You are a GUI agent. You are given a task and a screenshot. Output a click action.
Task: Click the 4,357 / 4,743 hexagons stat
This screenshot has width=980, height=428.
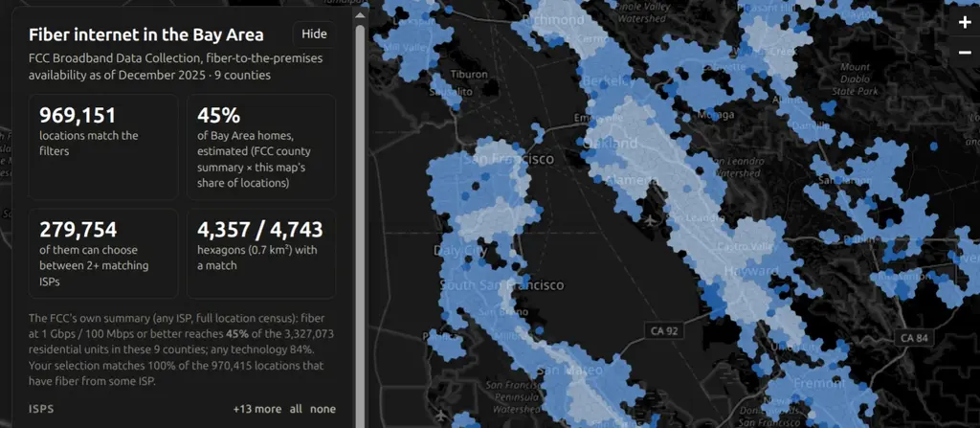(261, 254)
